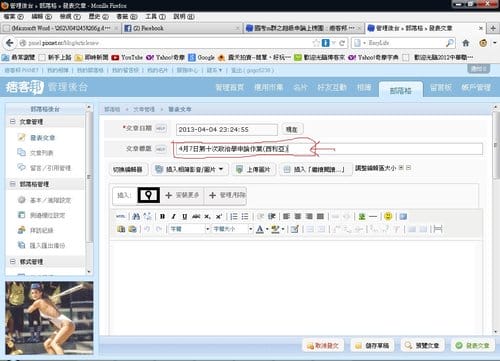The width and height of the screenshot is (500, 361).
Task: Switch to the Facebook browser tab
Action: point(182,28)
